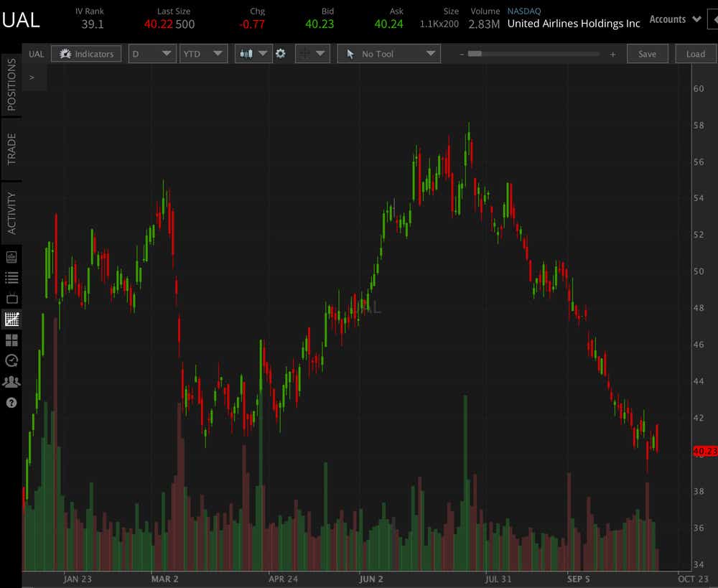Click the Ask price 40.24
Viewport: 718px width, 588px height.
[x=388, y=24]
